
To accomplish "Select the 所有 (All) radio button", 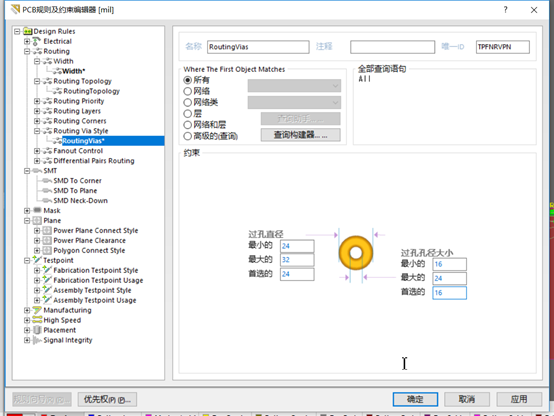I will (x=188, y=80).
